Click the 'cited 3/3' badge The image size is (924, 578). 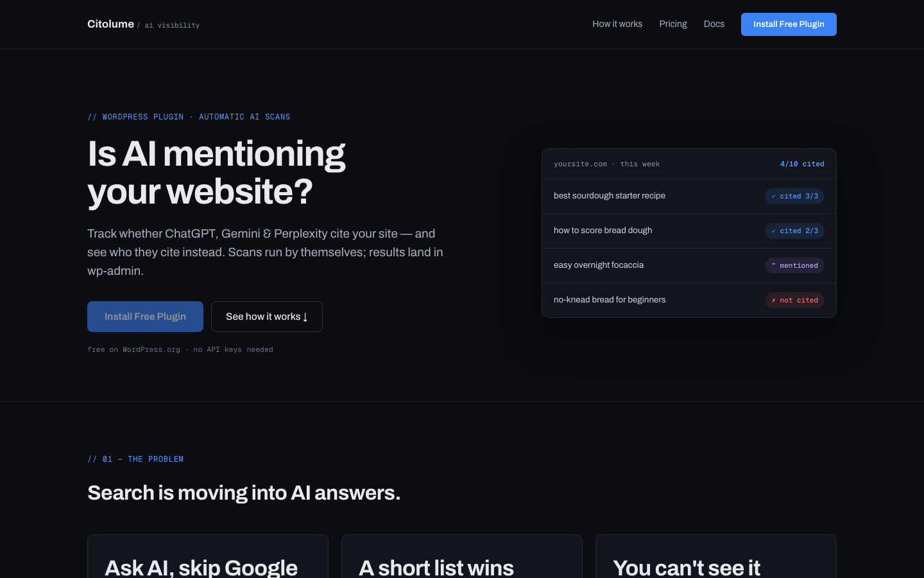794,196
